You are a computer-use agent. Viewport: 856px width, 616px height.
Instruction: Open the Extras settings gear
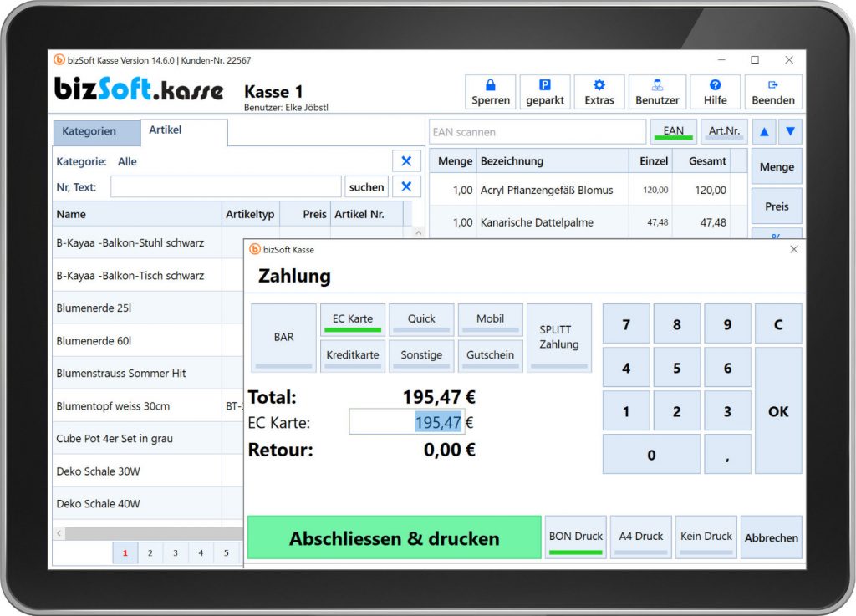coord(599,92)
